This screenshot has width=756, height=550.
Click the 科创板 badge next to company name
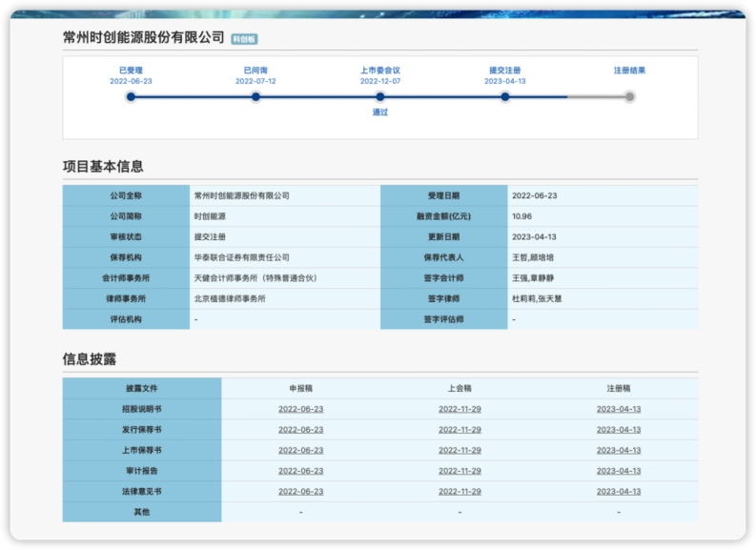point(244,39)
